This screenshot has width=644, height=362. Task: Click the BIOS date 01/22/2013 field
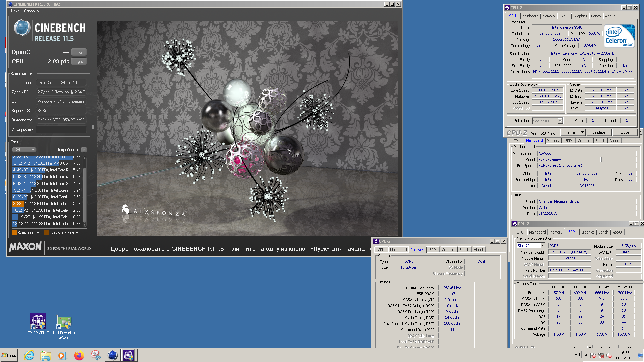[587, 213]
